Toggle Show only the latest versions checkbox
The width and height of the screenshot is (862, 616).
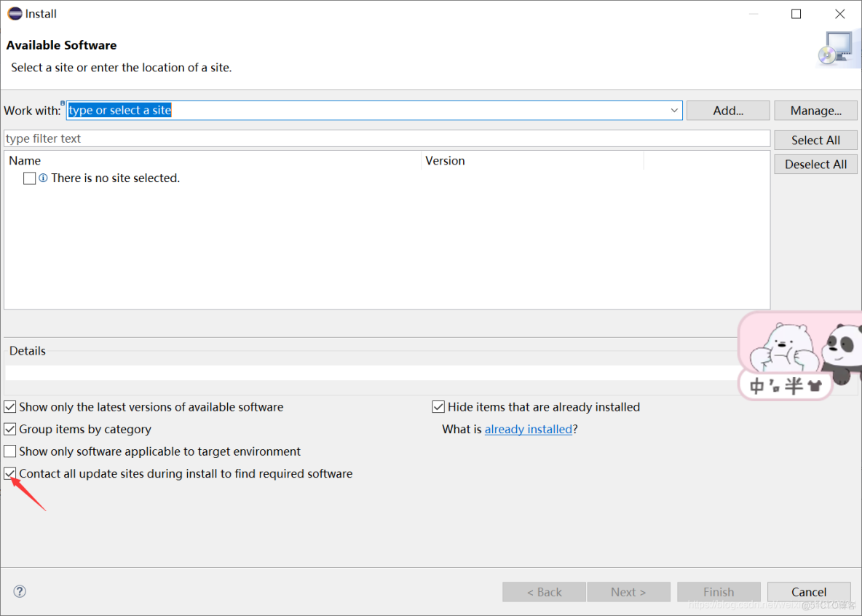tap(10, 407)
